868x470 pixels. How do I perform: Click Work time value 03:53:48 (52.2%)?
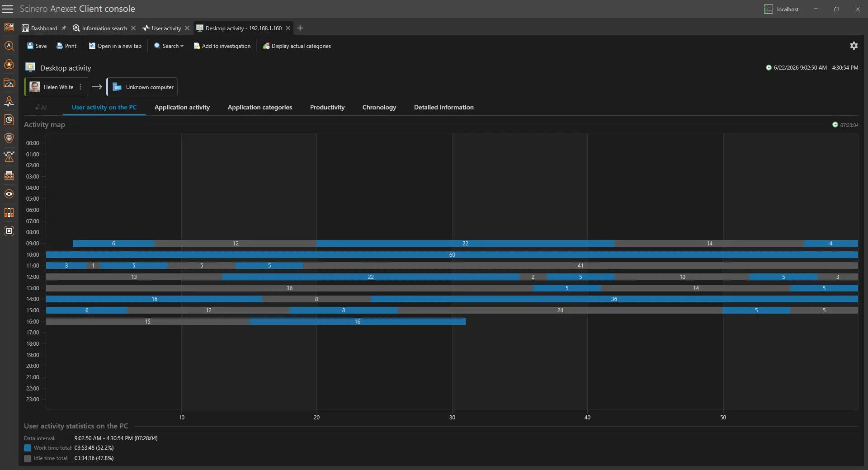click(x=94, y=448)
